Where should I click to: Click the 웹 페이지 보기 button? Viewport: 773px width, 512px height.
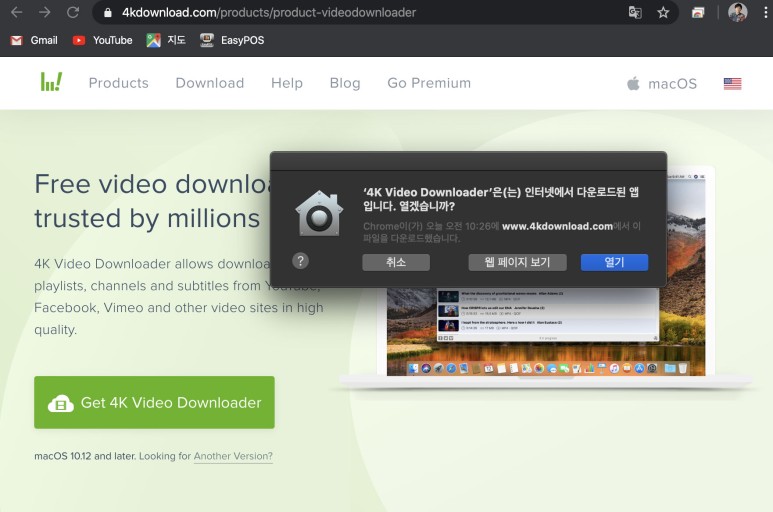[517, 262]
